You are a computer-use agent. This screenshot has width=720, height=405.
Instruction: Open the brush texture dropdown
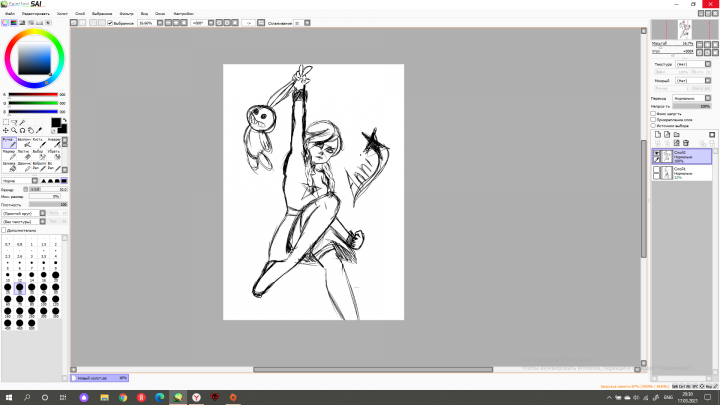coord(43,221)
